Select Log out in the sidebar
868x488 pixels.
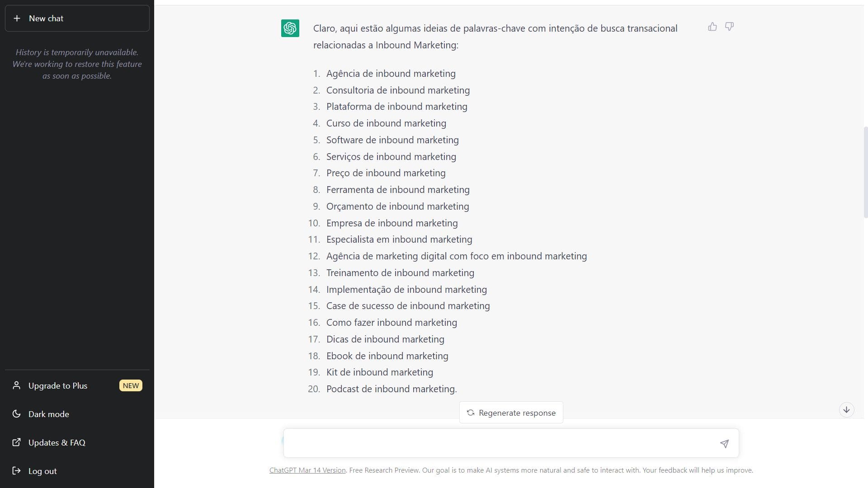point(42,471)
